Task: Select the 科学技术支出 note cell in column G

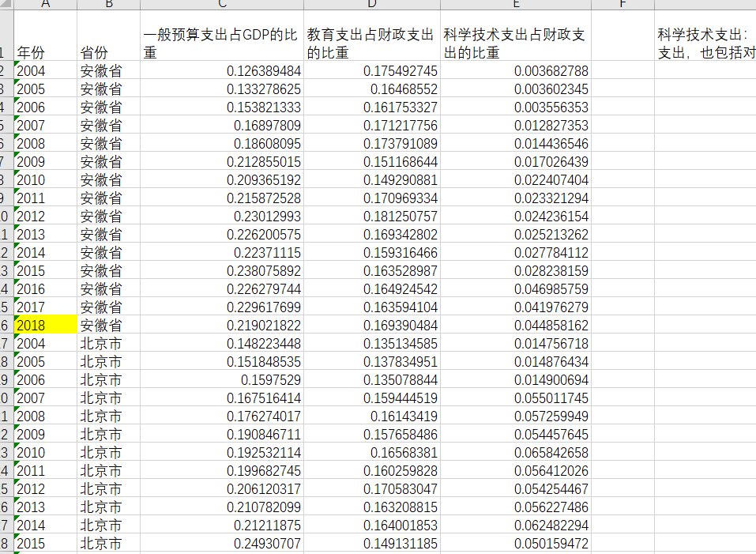Action: tap(705, 36)
